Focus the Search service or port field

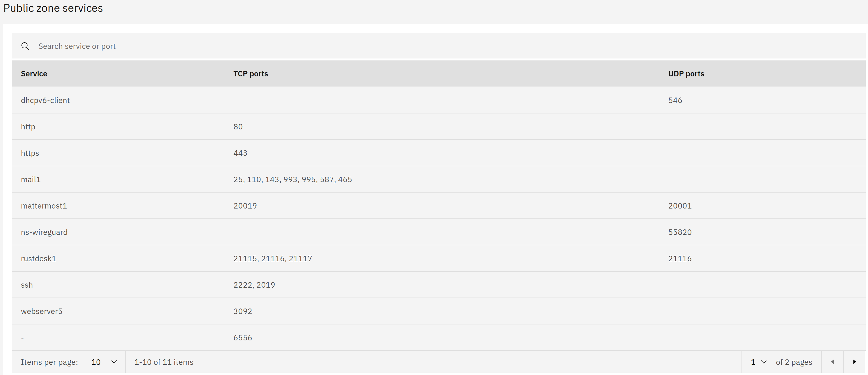point(438,46)
